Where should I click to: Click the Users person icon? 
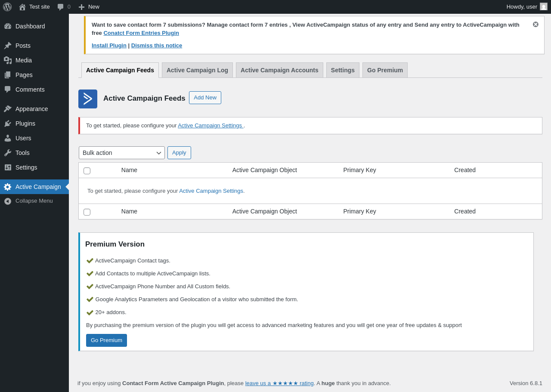point(8,138)
